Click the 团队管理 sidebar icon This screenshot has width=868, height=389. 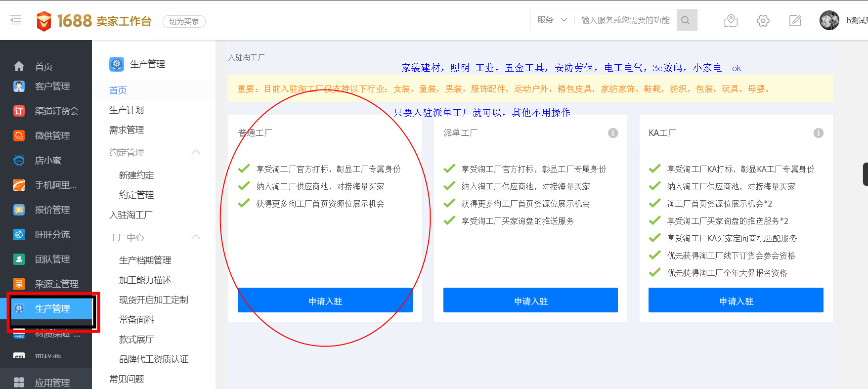[19, 259]
